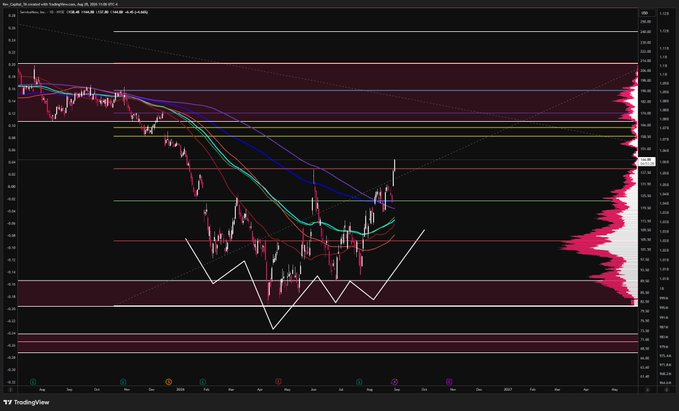Open green event marker above first Nov label
This screenshot has height=411, width=679.
(123, 382)
